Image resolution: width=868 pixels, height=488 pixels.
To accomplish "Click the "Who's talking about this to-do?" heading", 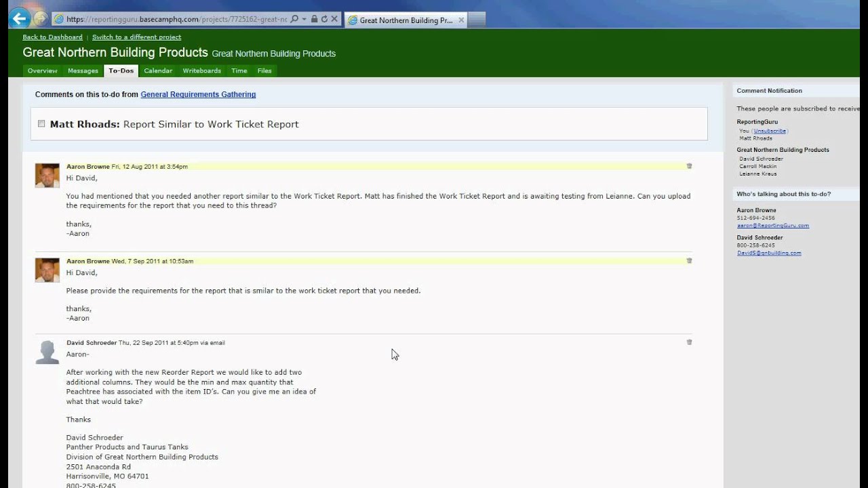I will coord(784,195).
